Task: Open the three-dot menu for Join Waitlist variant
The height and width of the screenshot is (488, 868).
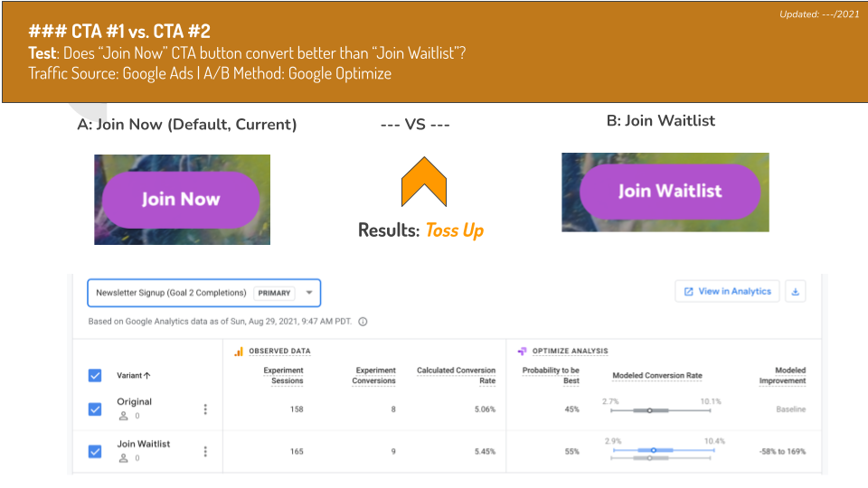Action: pyautogui.click(x=205, y=452)
